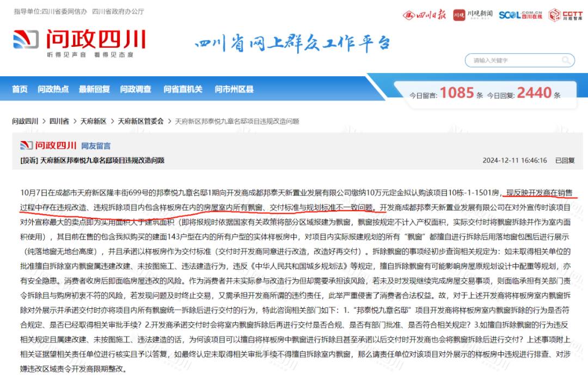
Task: Click the 问政四川 breadcrumb link
Action: [x=25, y=121]
